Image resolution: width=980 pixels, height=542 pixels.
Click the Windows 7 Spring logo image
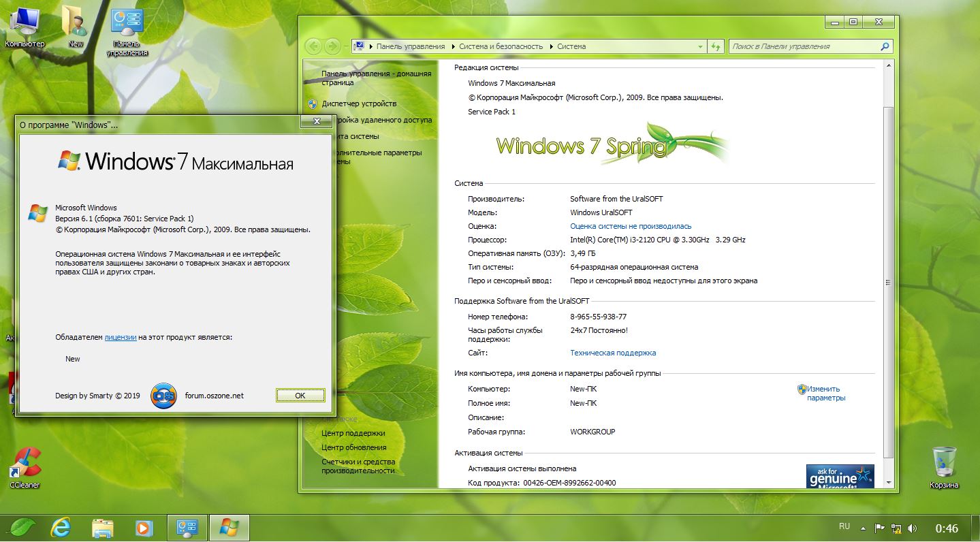[x=612, y=144]
